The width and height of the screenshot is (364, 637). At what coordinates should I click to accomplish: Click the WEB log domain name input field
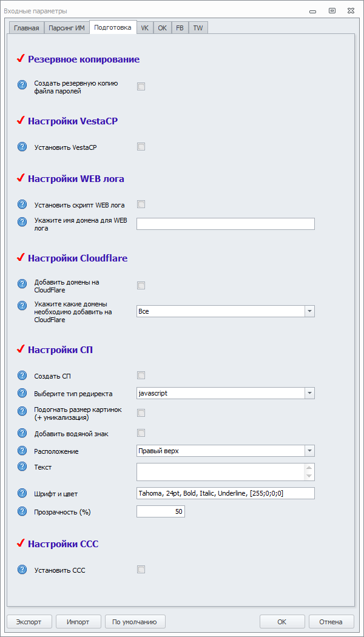pos(225,224)
